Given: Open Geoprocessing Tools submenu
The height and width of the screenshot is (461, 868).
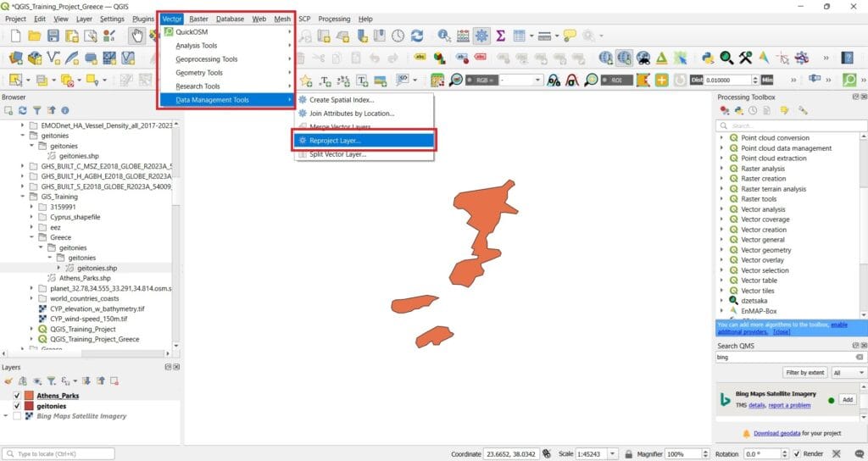Looking at the screenshot, I should pos(226,59).
